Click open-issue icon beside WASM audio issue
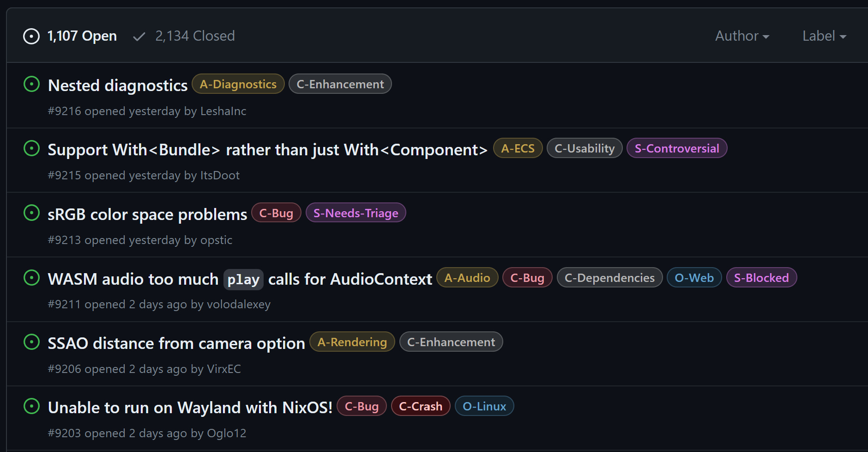The width and height of the screenshot is (868, 452). [x=31, y=278]
